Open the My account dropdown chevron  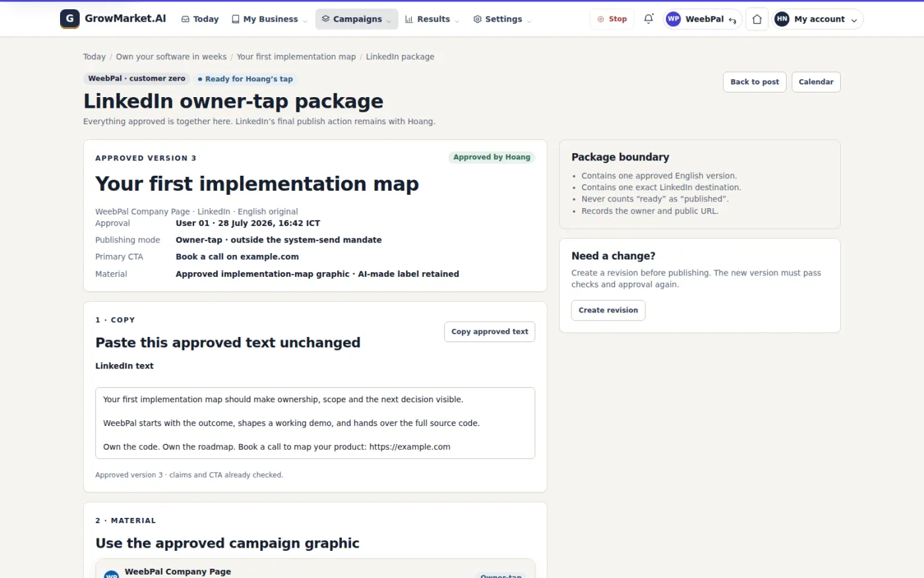click(854, 20)
